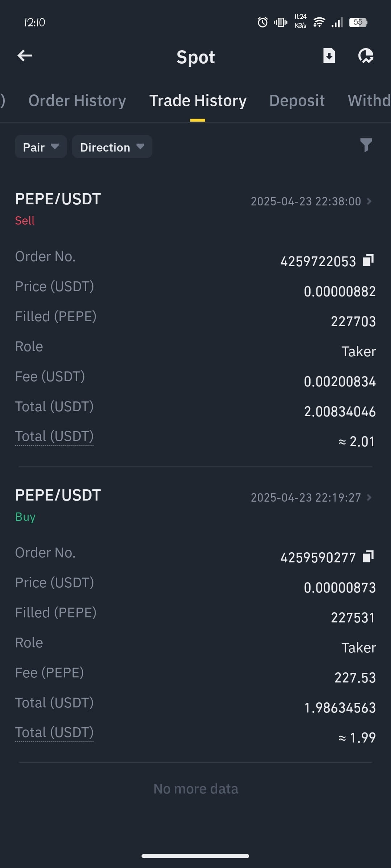
Task: Tap the back arrow icon
Action: pyautogui.click(x=25, y=56)
